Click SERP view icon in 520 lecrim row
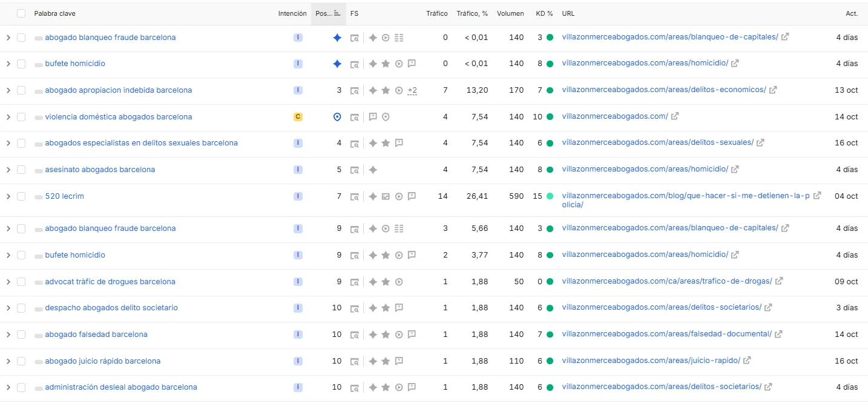 pyautogui.click(x=355, y=196)
